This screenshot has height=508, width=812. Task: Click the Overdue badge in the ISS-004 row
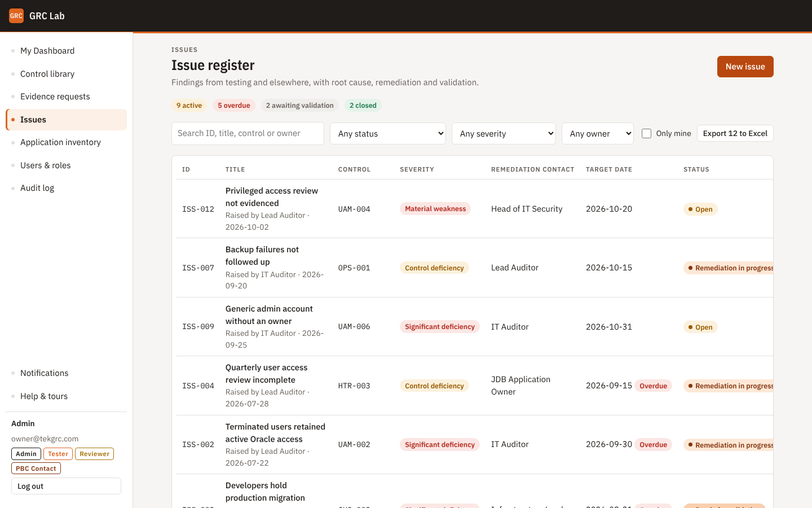[x=654, y=386]
